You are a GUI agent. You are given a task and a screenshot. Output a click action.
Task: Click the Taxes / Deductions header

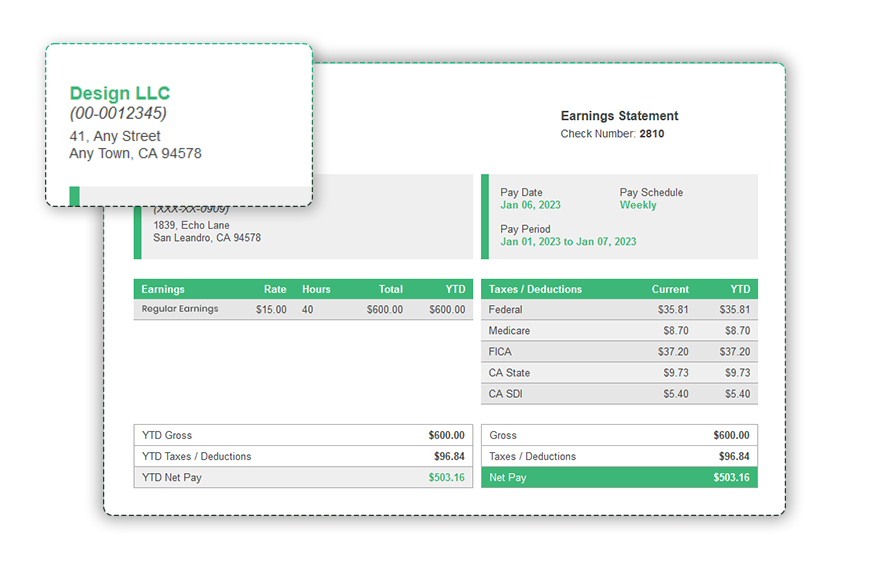point(534,289)
